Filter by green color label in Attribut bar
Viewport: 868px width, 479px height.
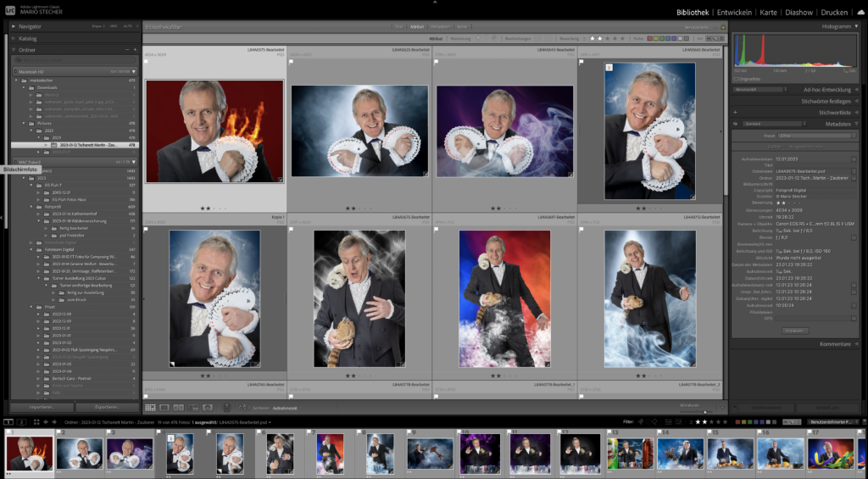coord(664,39)
